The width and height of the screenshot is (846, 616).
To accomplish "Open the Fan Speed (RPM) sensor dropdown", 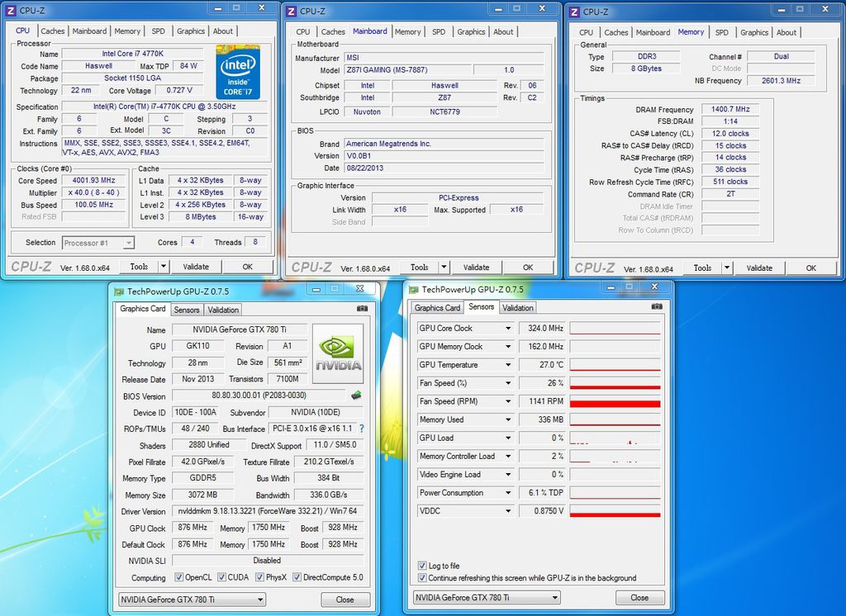I will coord(508,401).
